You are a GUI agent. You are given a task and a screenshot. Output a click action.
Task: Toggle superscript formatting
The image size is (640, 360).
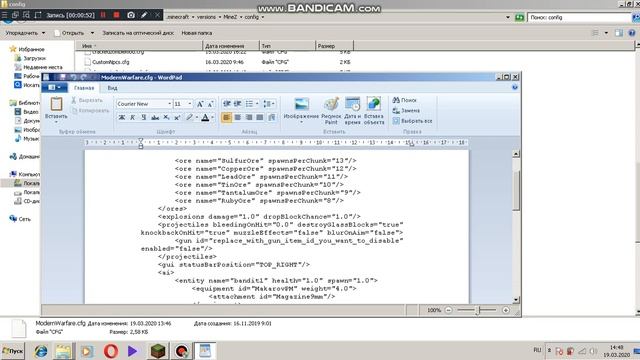[x=177, y=118]
